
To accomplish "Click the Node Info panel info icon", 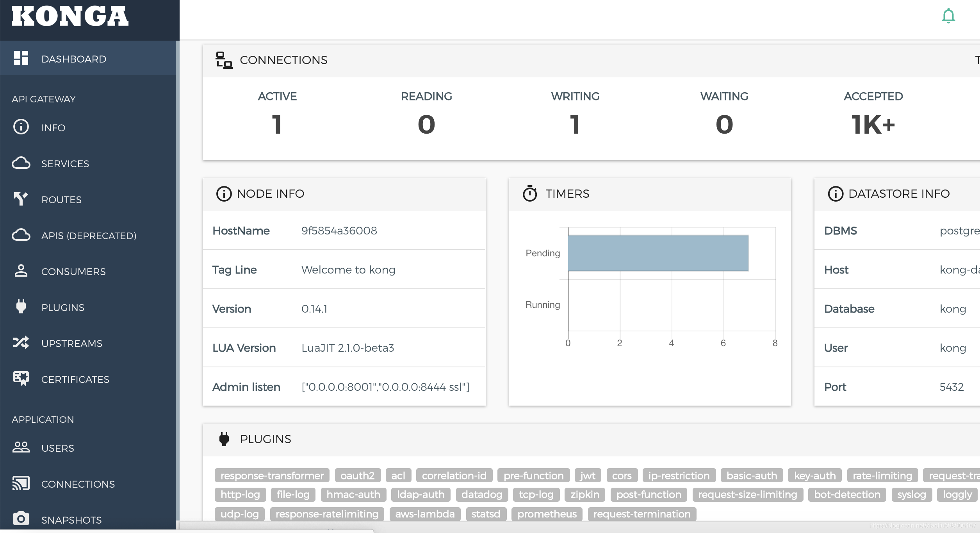I will coord(224,194).
